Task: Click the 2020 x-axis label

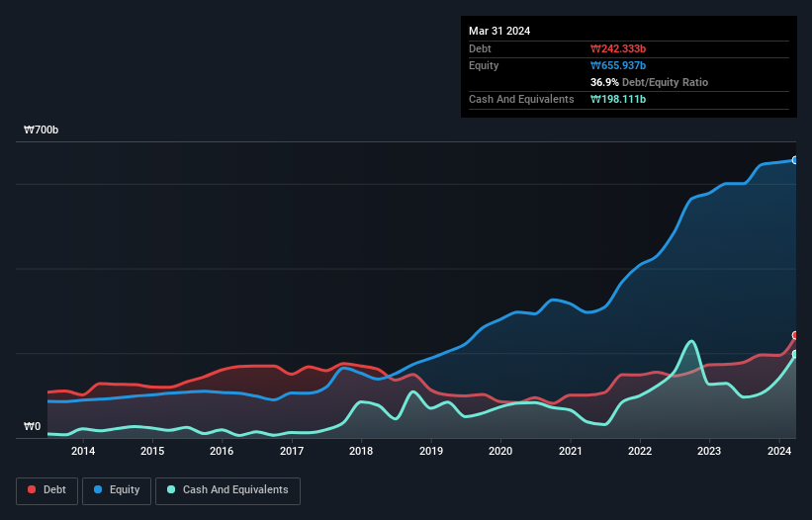Action: (x=500, y=451)
